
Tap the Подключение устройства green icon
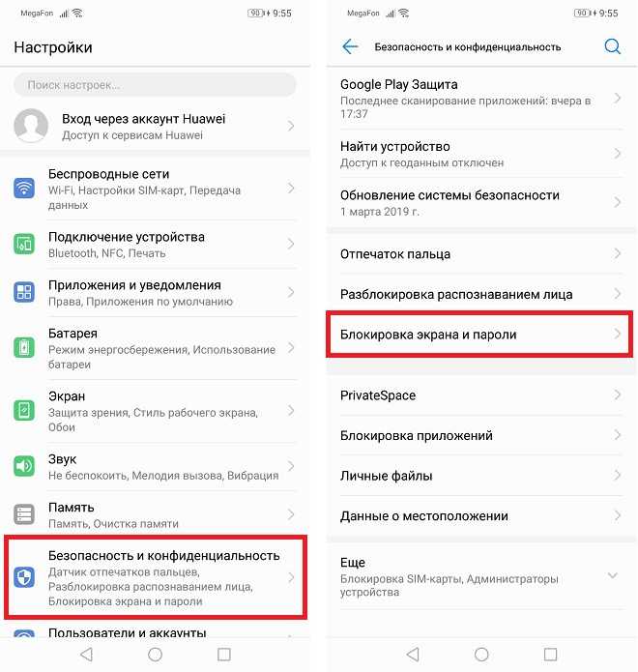pos(24,244)
